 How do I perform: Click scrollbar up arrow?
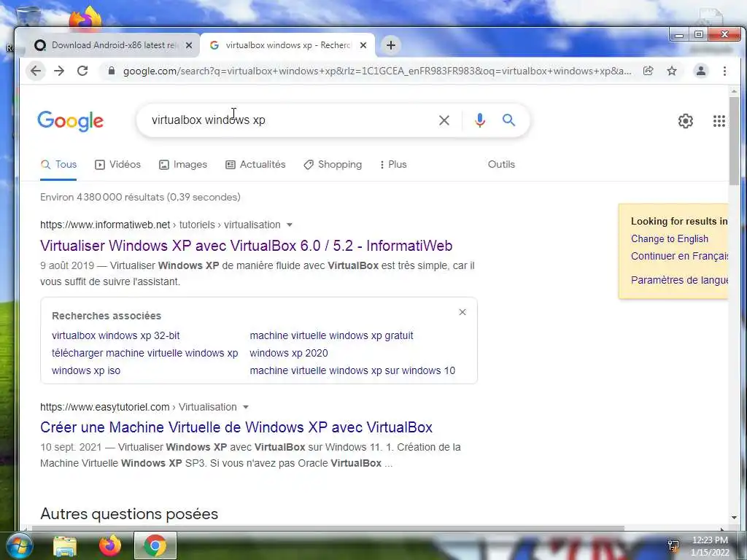(x=734, y=91)
